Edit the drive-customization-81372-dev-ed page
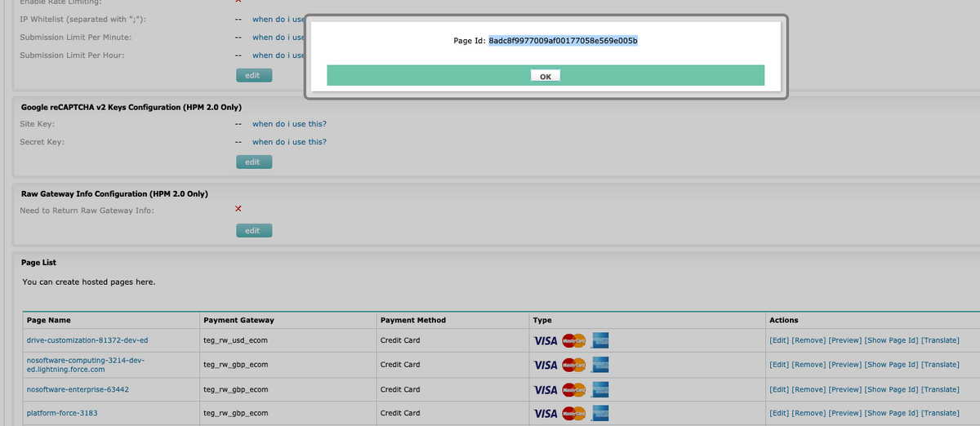Viewport: 980px width, 426px height. pos(779,340)
